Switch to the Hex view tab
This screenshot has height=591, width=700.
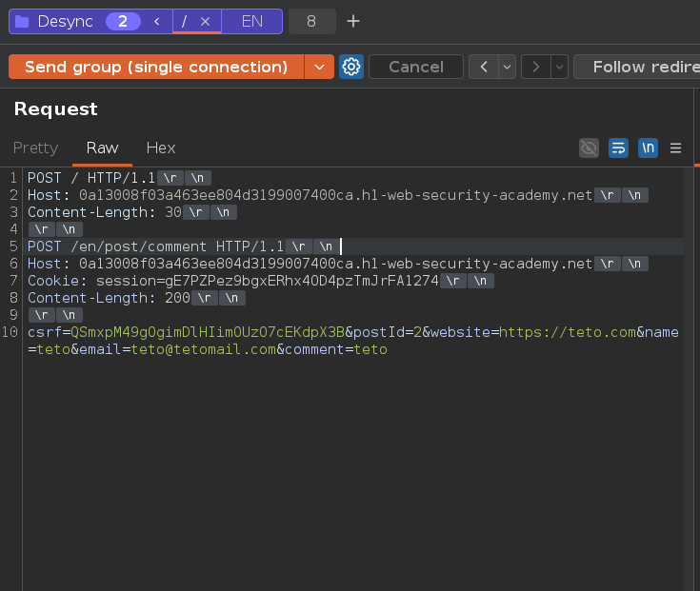click(x=161, y=148)
